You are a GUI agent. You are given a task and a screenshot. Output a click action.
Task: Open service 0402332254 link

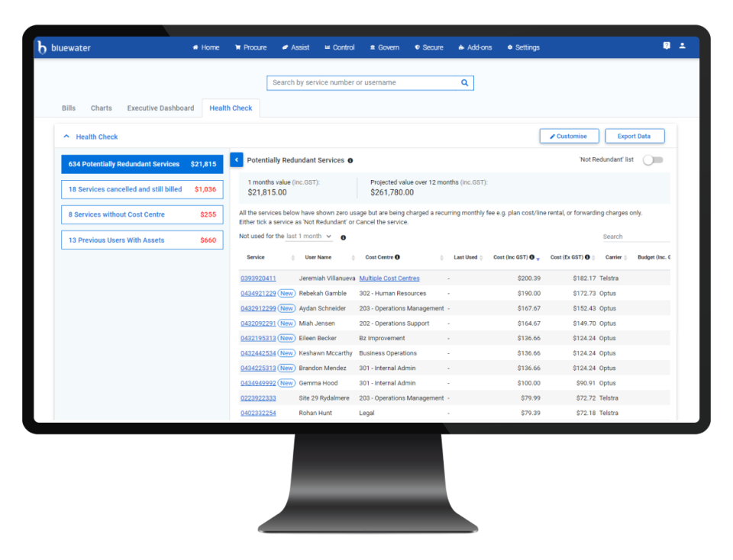258,413
